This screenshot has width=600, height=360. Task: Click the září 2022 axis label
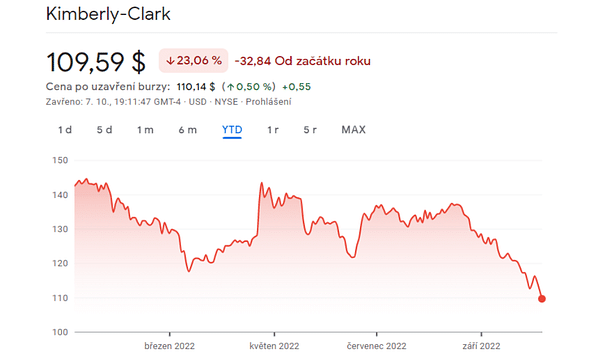tap(481, 346)
